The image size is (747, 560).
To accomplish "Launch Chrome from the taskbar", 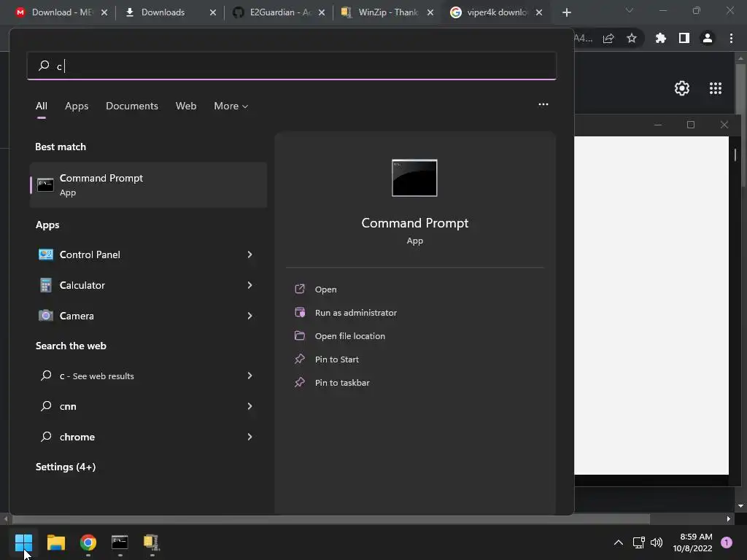I will click(88, 542).
